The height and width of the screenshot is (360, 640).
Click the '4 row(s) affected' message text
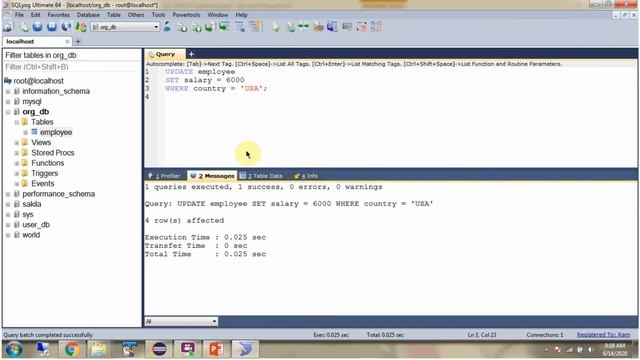pos(184,220)
